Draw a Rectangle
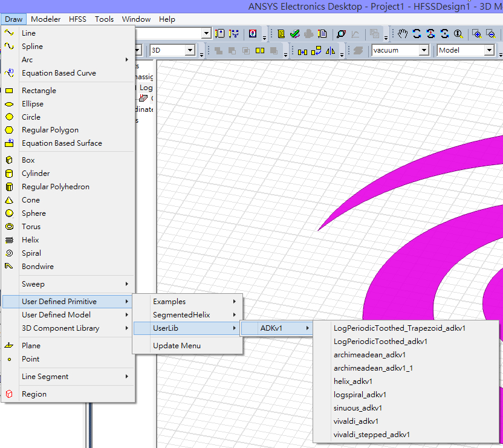The width and height of the screenshot is (503, 448). pos(68,91)
